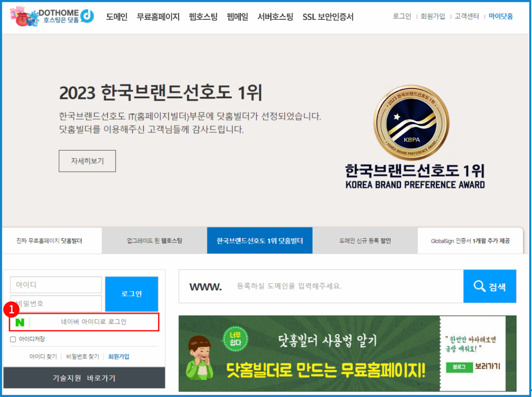Open the 서버호스팅 menu
Image resolution: width=532 pixels, height=397 pixels.
(275, 17)
